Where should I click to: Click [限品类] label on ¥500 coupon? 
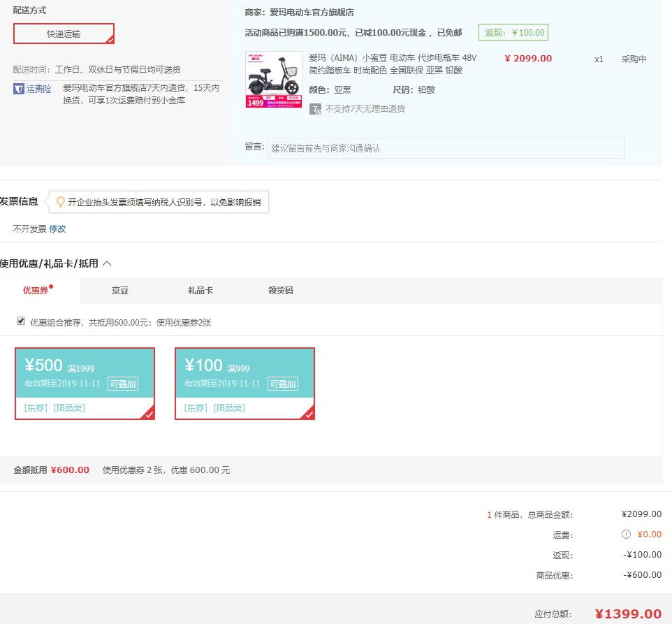(x=69, y=408)
